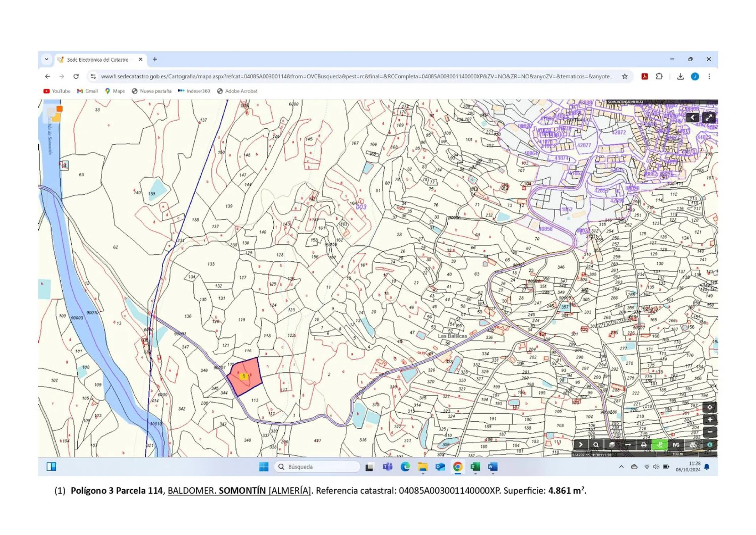Zoom in with the map plus button
Viewport: 756px width, 535px height.
click(x=709, y=419)
